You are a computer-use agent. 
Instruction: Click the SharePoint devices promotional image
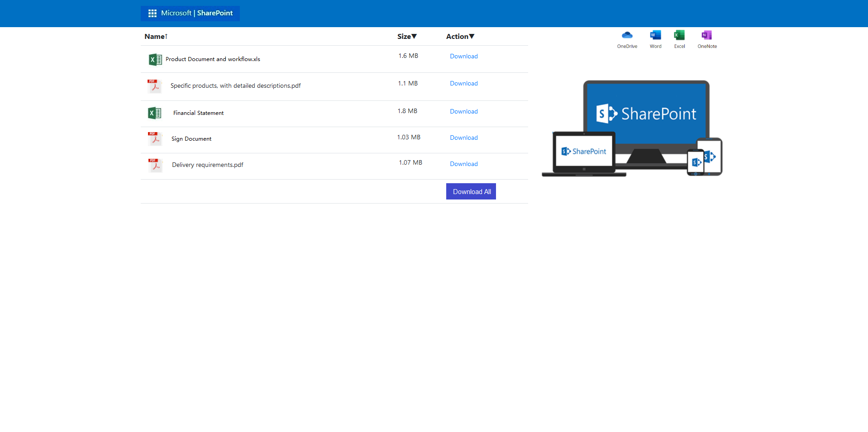632,128
